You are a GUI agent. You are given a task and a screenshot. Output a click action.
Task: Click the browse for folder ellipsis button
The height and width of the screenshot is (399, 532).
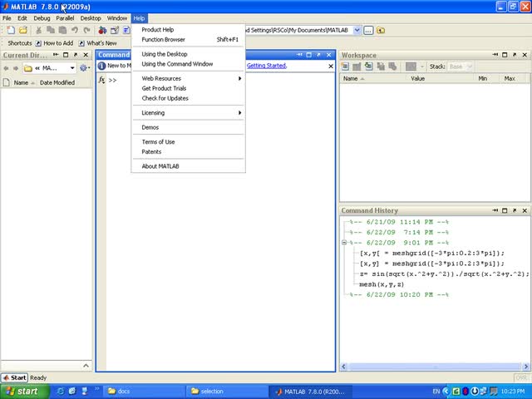tap(370, 30)
